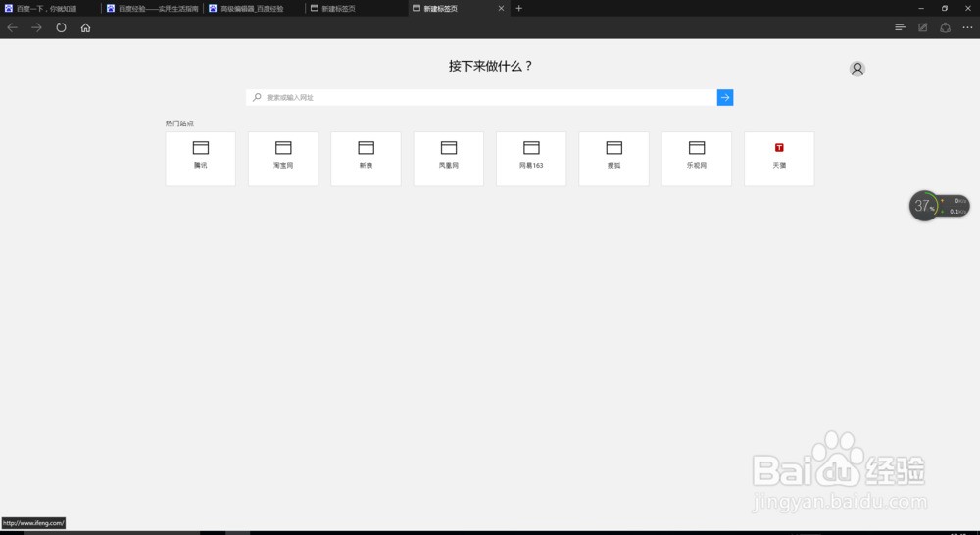Open the 天猫 site tile
The width and height of the screenshot is (980, 535).
(x=779, y=159)
